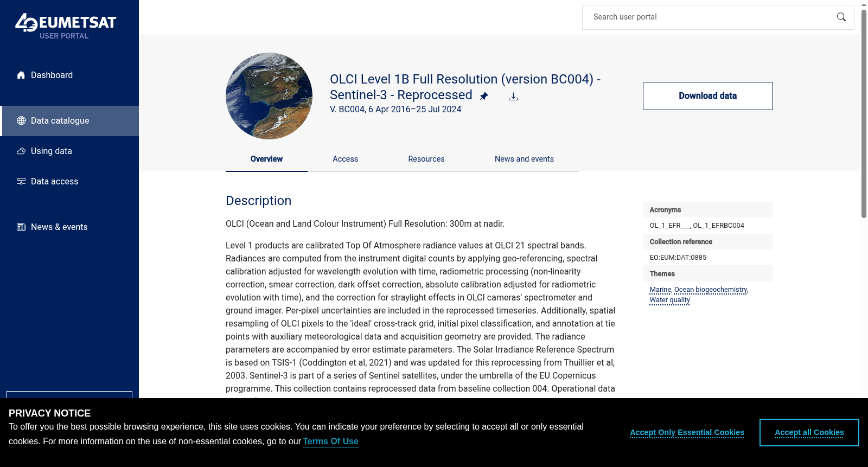Open the Marine theme link
This screenshot has width=868, height=467.
(x=660, y=290)
